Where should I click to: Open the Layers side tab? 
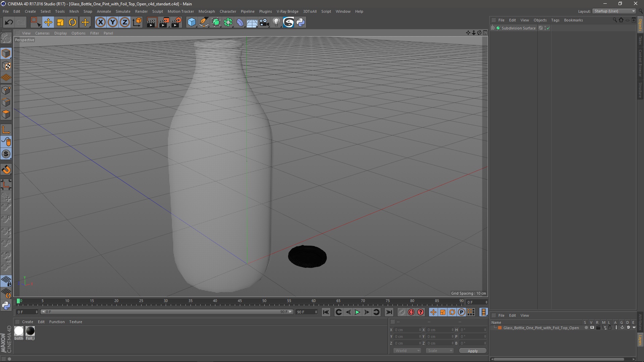coord(640,340)
